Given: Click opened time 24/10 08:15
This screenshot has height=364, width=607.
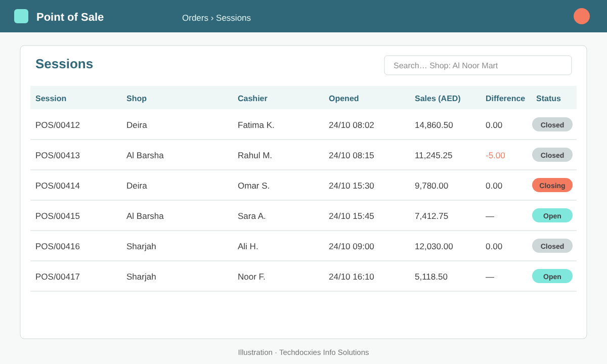Looking at the screenshot, I should (352, 155).
